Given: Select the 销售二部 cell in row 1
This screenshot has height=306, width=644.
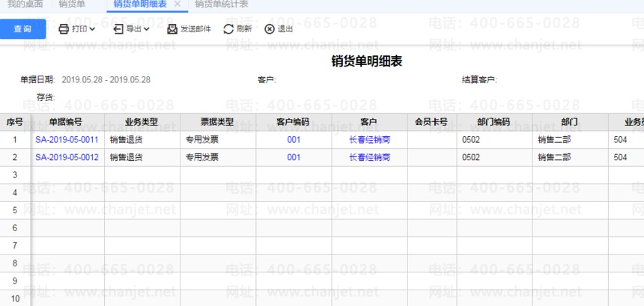Looking at the screenshot, I should (x=554, y=140).
